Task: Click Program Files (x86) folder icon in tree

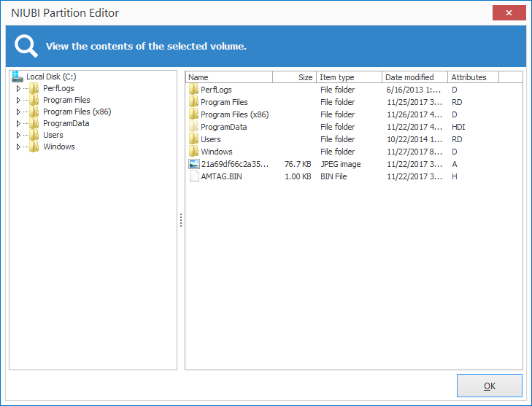Action: pyautogui.click(x=34, y=112)
